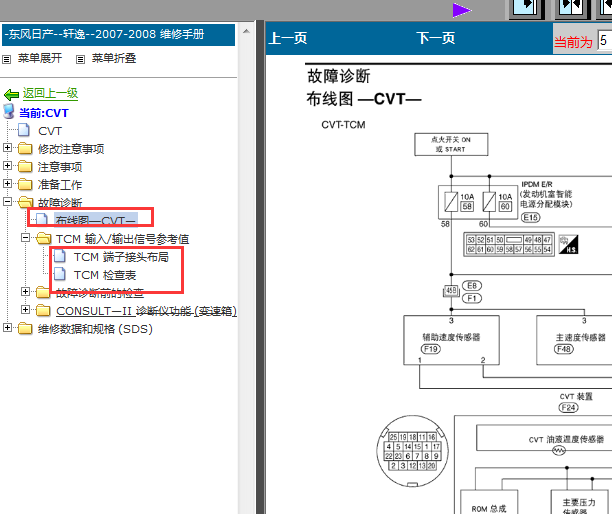The width and height of the screenshot is (612, 514).
Task: Click the 当前为 label
Action: (573, 42)
